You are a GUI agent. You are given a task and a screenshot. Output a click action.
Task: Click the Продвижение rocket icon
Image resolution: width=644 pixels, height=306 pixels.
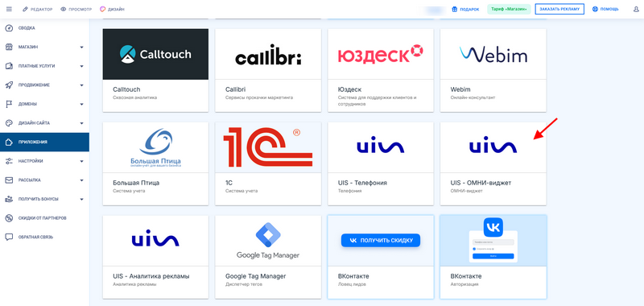[x=9, y=85]
